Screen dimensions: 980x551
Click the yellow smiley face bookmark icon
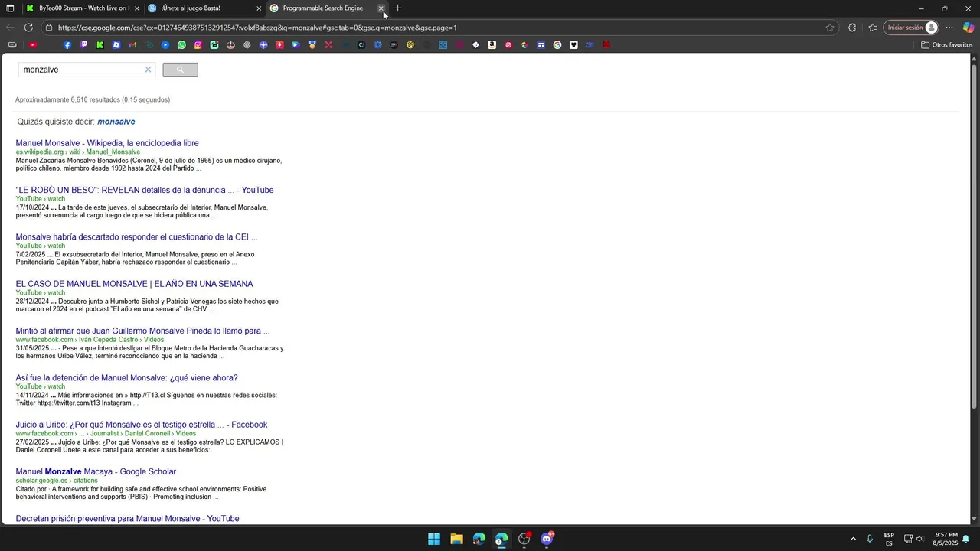point(410,45)
